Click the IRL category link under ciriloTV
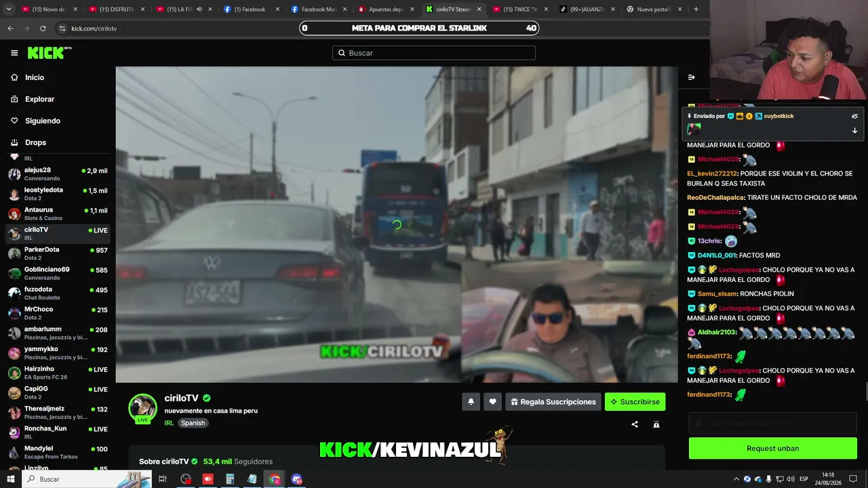 169,423
